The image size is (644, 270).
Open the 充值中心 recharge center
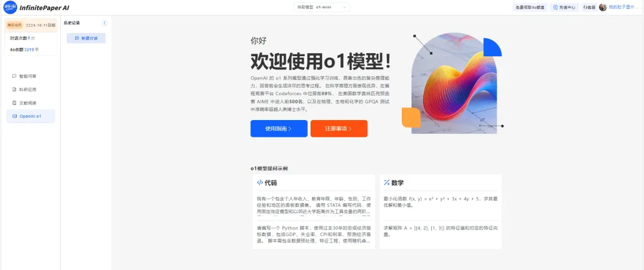click(564, 7)
